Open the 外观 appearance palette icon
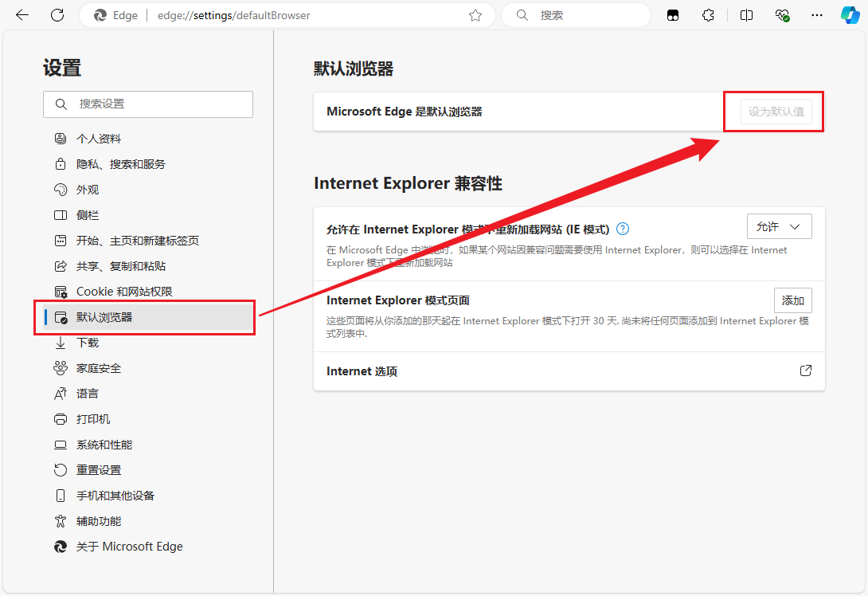868x596 pixels. click(x=61, y=190)
